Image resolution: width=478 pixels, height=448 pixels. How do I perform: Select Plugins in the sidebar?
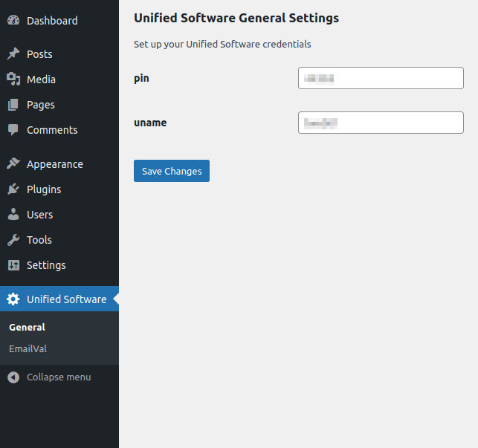(x=59, y=189)
